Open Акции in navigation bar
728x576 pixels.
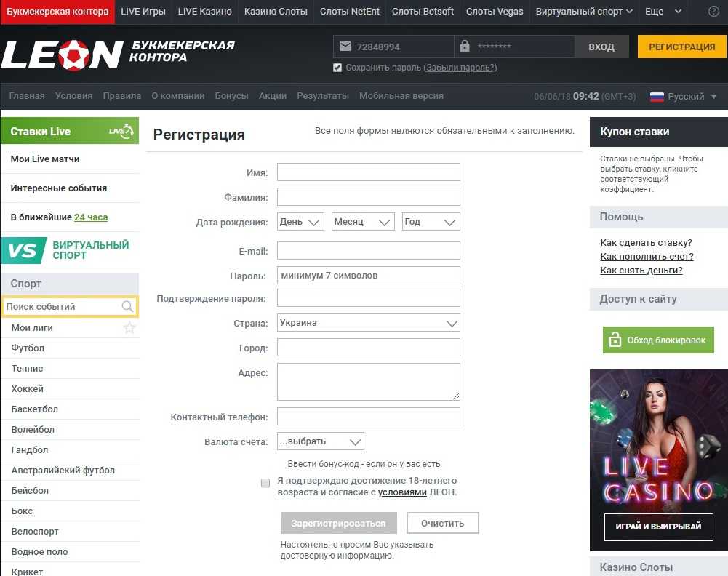273,96
